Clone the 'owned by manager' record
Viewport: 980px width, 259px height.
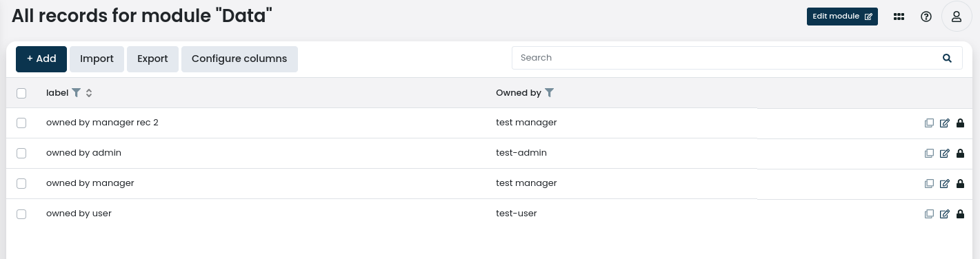click(929, 184)
